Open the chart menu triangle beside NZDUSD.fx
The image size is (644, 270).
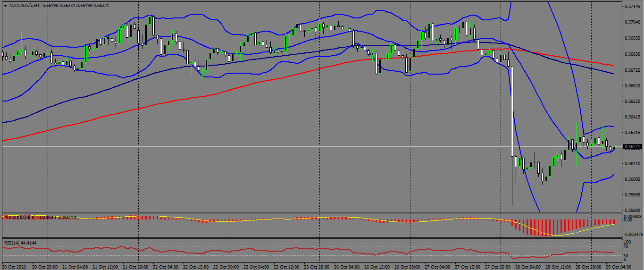5,6
